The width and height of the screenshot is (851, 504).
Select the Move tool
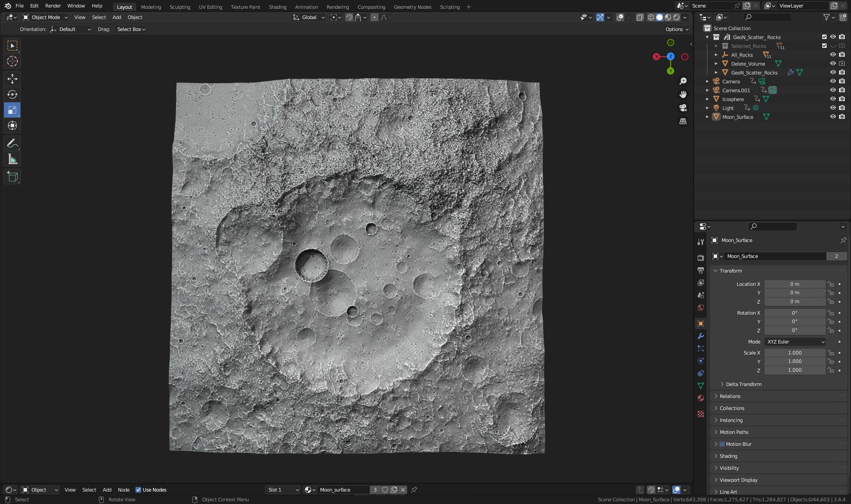click(x=12, y=79)
